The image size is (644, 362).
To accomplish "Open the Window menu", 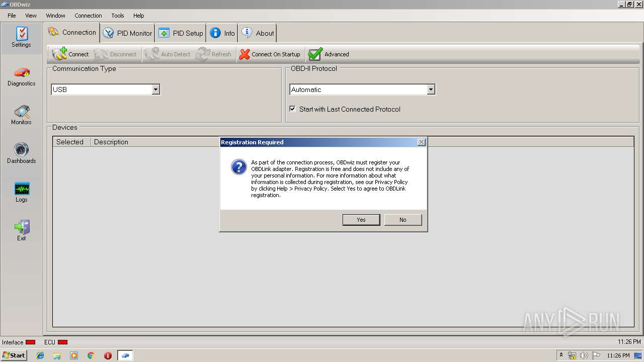I will click(55, 16).
